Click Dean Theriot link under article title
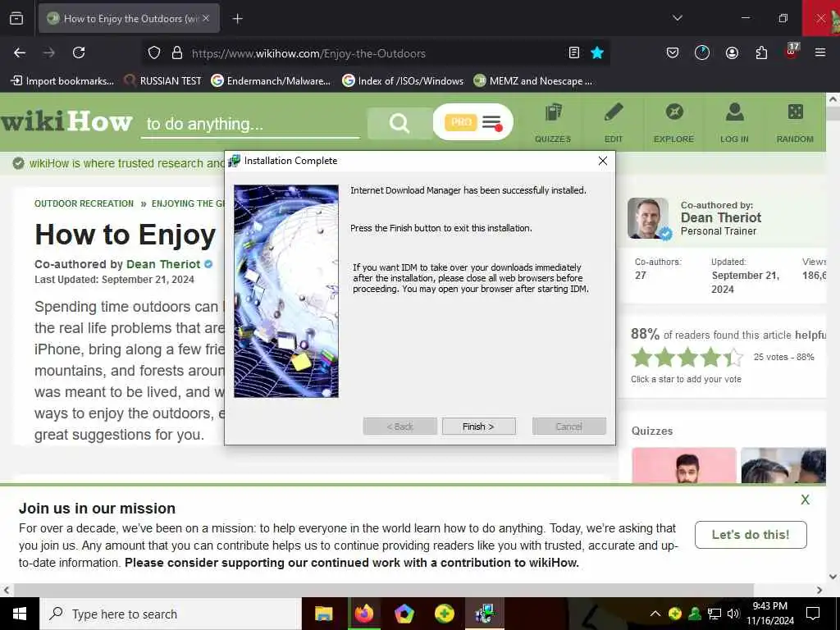 (163, 264)
